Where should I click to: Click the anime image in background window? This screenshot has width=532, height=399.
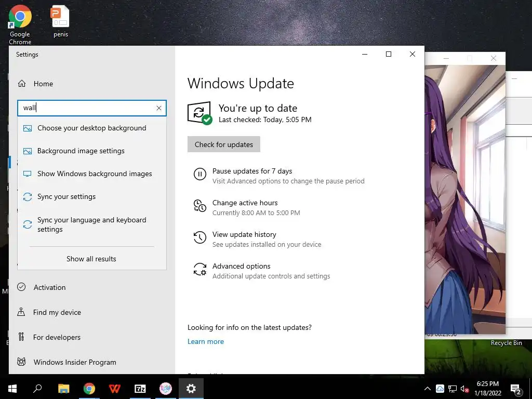[465, 199]
